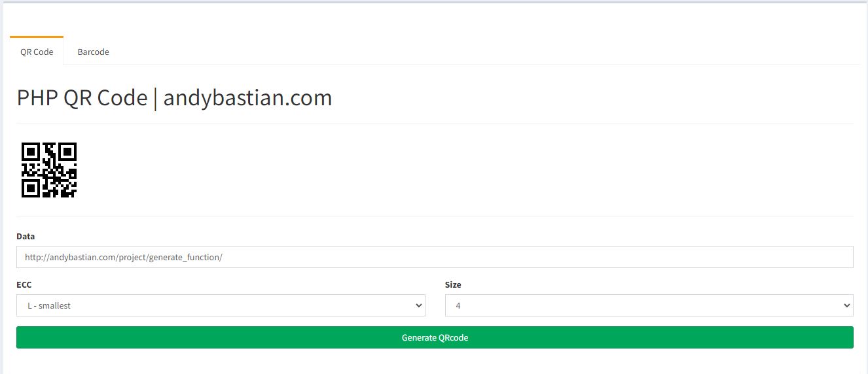This screenshot has height=374, width=868.
Task: Click andybastian.com in the page heading
Action: tap(247, 97)
